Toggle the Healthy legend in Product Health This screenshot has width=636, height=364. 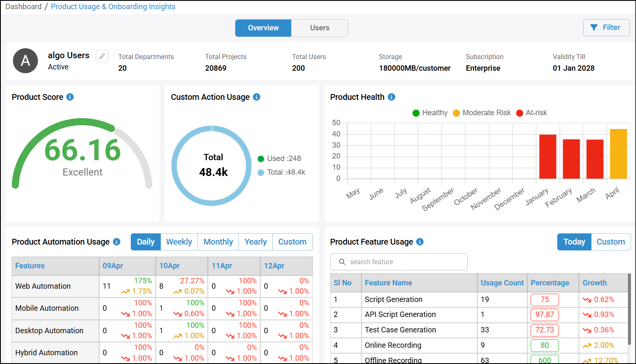point(430,113)
